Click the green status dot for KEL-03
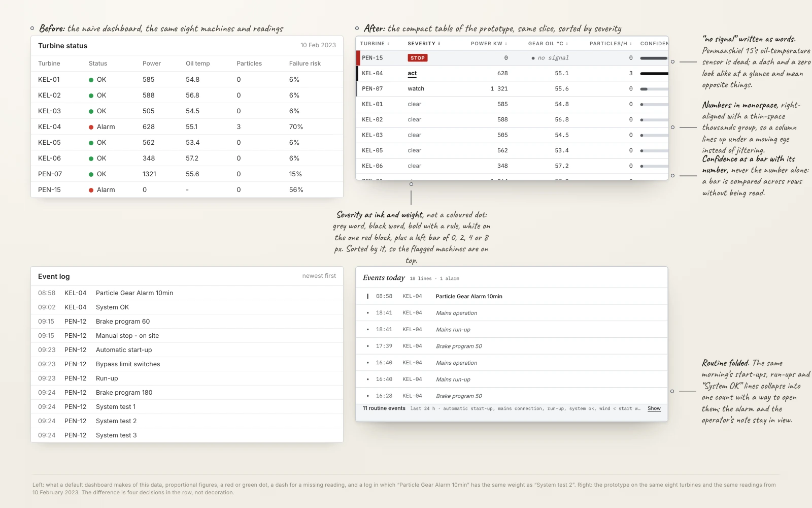The width and height of the screenshot is (812, 508). click(x=91, y=111)
